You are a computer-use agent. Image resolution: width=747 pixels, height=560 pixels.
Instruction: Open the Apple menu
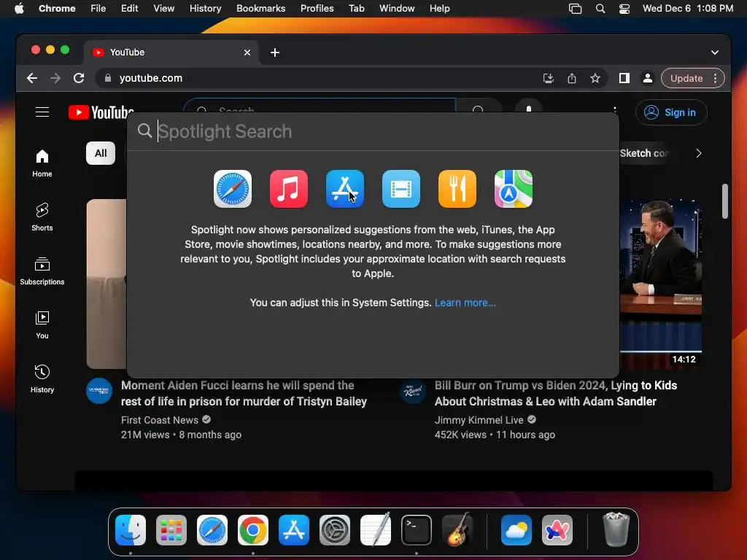[19, 9]
